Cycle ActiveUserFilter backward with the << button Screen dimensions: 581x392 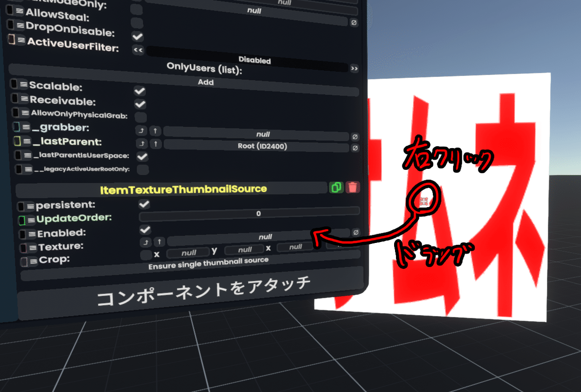point(138,50)
